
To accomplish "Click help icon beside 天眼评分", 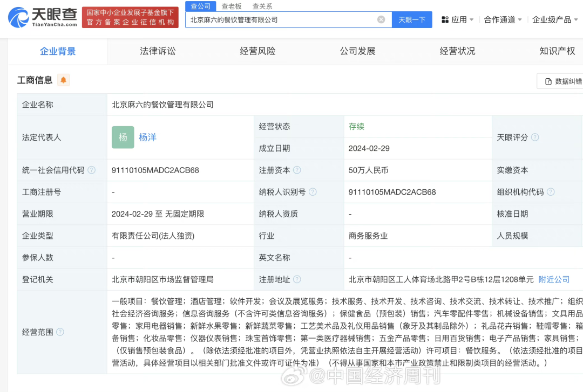I will coord(535,137).
